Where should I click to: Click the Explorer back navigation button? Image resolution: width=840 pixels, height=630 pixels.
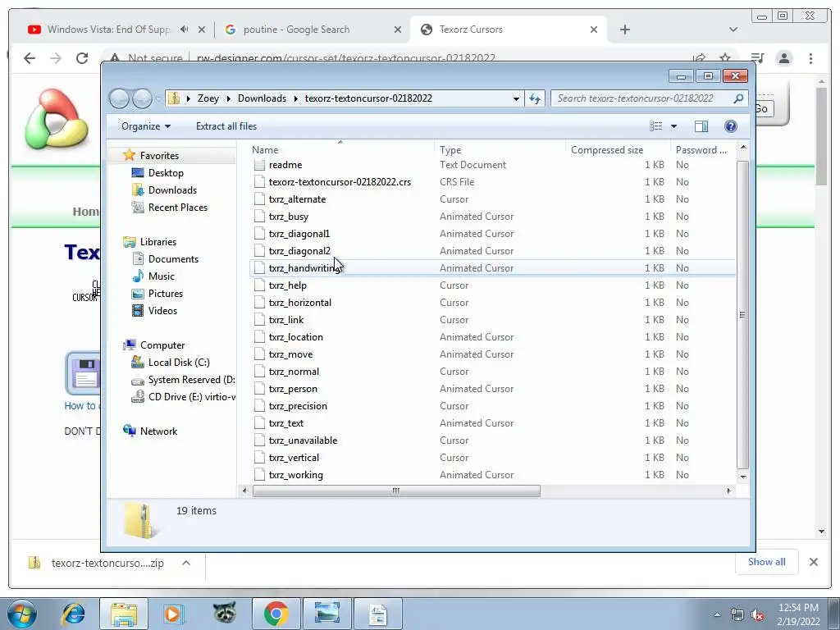pos(119,98)
